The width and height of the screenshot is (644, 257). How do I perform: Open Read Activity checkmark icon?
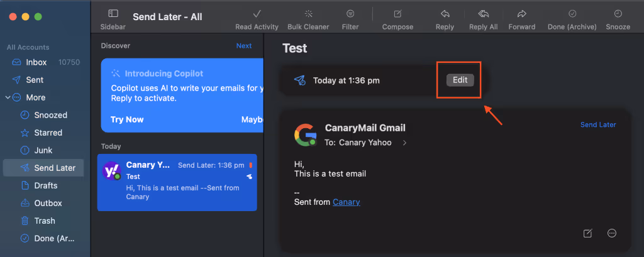point(257,14)
